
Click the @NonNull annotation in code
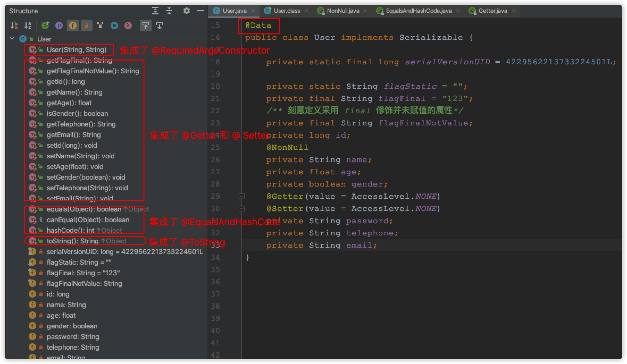287,147
